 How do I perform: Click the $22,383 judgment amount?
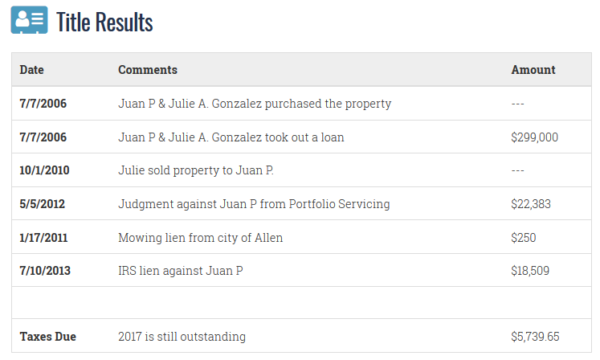tap(531, 204)
